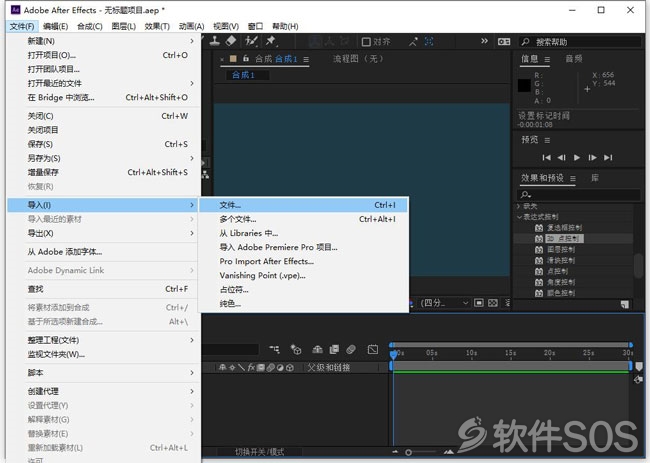Jump to last frame in preview
Screen dimensions: 650x463
tap(608, 158)
